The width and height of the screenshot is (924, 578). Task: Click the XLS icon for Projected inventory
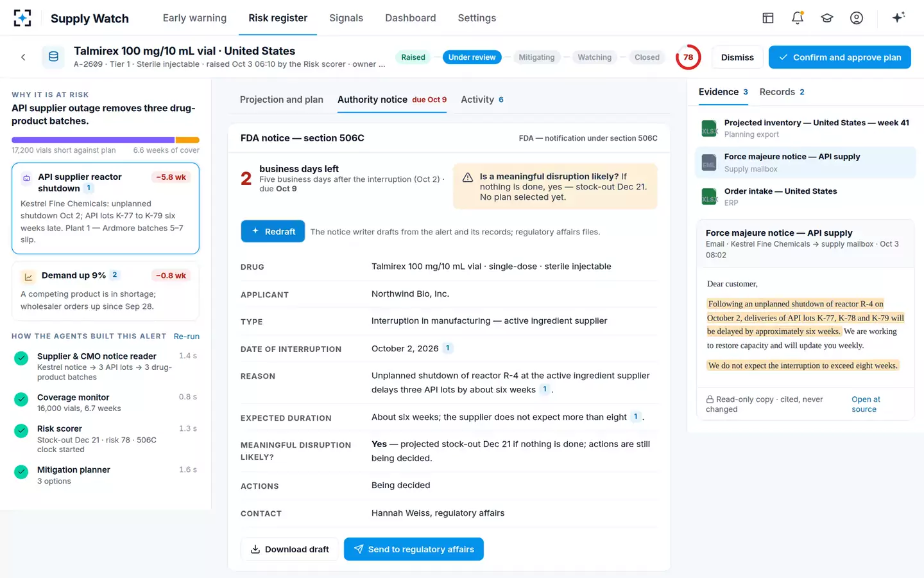tap(709, 128)
